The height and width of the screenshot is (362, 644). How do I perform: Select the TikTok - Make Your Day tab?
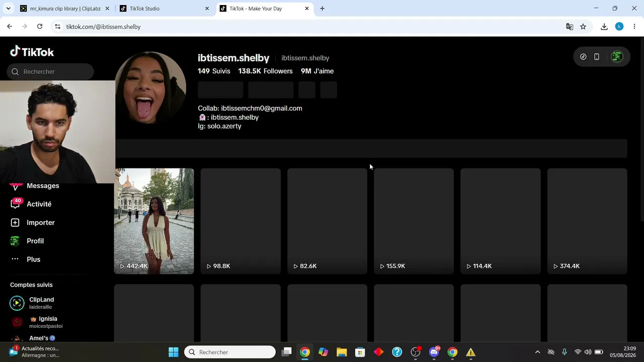pyautogui.click(x=264, y=9)
